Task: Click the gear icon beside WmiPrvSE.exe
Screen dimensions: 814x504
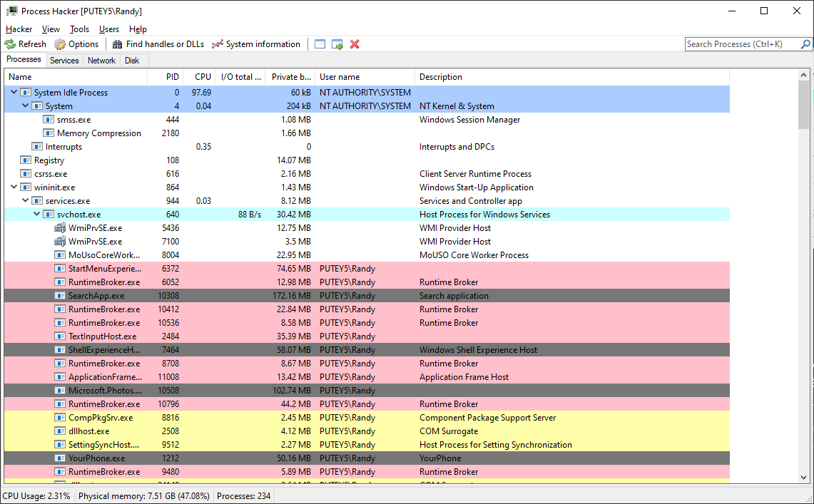Action: click(58, 227)
